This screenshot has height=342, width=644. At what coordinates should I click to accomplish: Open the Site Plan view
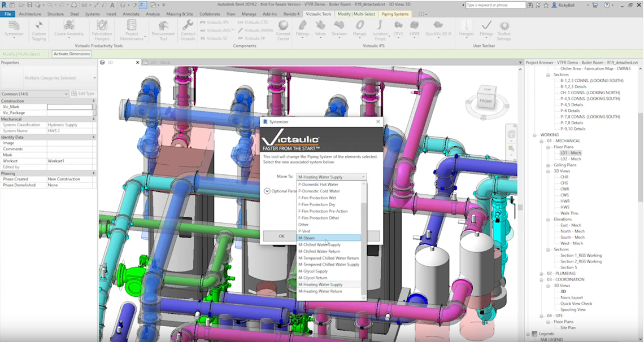[x=568, y=328]
